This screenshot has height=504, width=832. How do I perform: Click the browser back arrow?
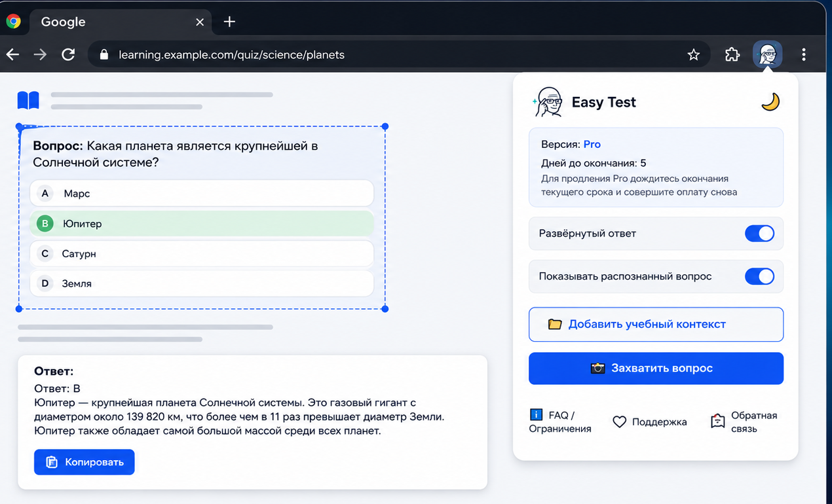[12, 55]
